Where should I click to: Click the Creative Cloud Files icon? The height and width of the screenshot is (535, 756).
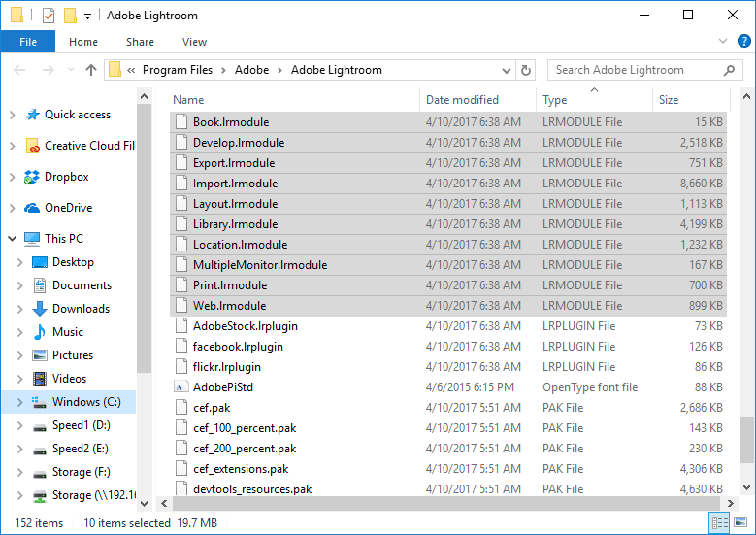[x=32, y=146]
